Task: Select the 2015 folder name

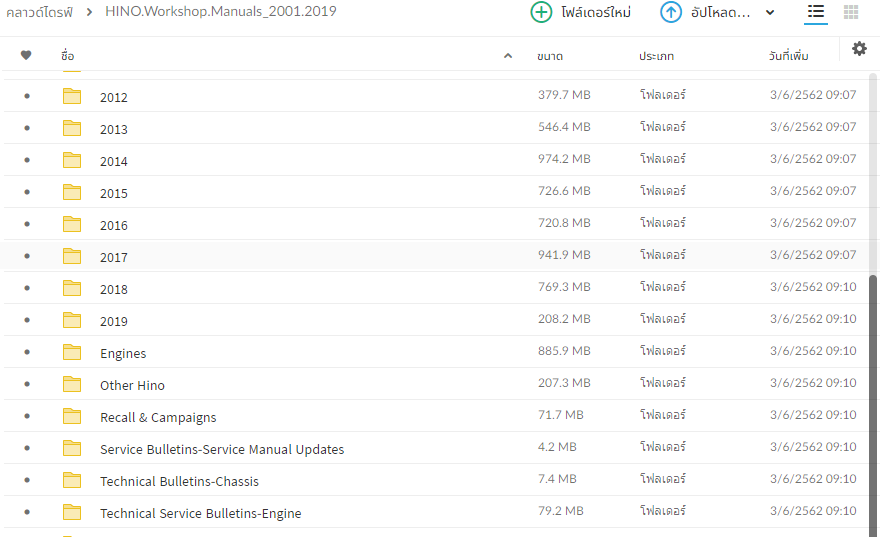Action: [114, 193]
